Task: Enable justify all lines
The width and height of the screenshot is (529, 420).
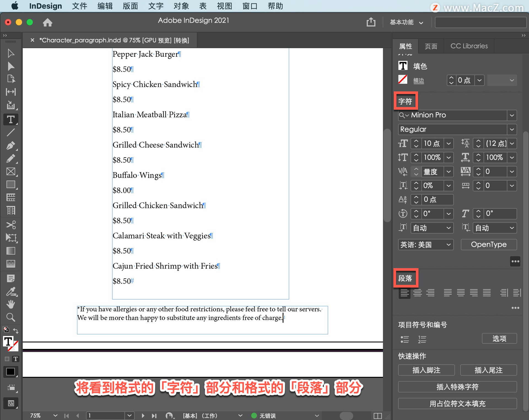Action: (x=487, y=293)
